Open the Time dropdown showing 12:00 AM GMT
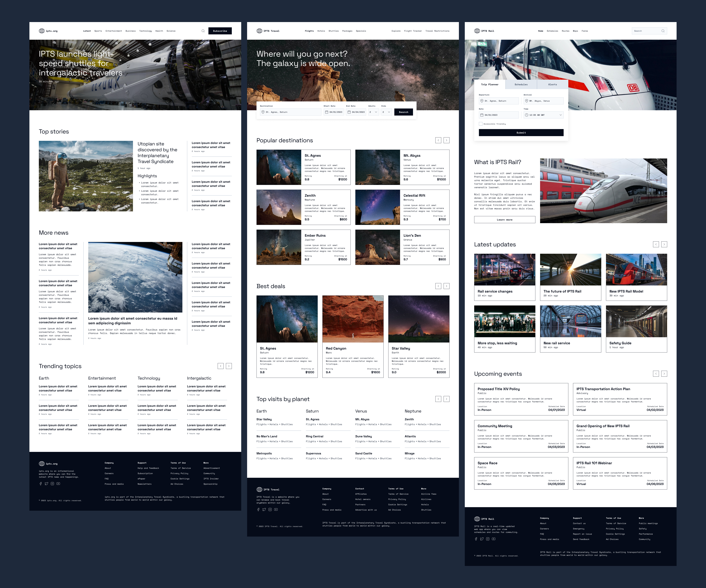Screen dimensions: 706x588 click(543, 115)
